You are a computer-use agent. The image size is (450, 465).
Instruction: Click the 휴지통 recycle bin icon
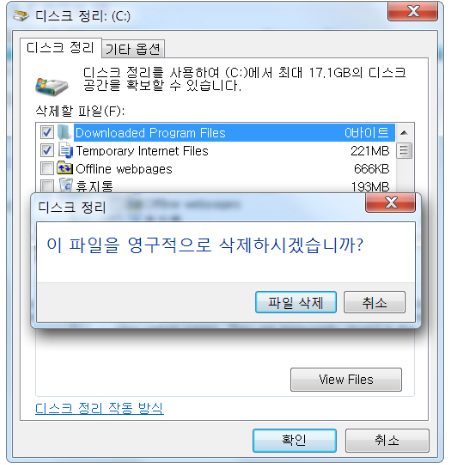66,185
